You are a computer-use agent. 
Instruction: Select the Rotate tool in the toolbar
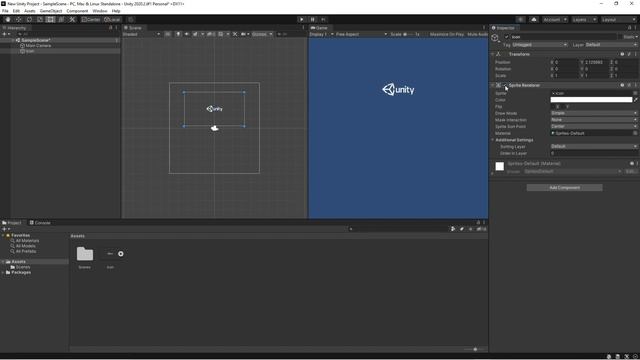29,20
